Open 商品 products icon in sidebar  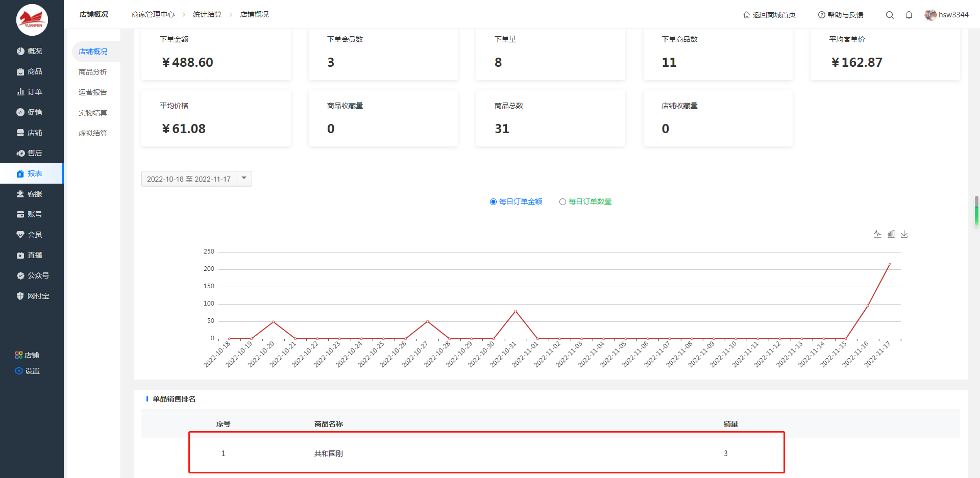pos(20,71)
